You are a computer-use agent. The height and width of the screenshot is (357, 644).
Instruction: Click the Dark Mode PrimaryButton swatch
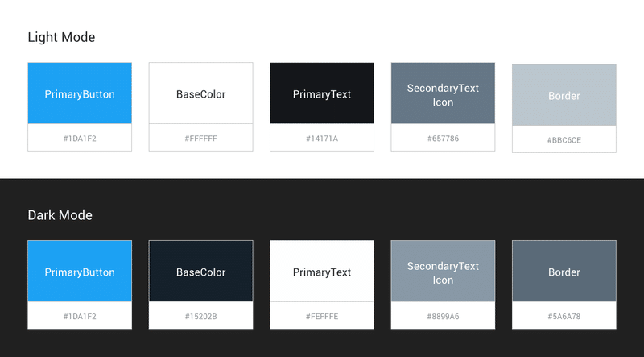(x=80, y=271)
